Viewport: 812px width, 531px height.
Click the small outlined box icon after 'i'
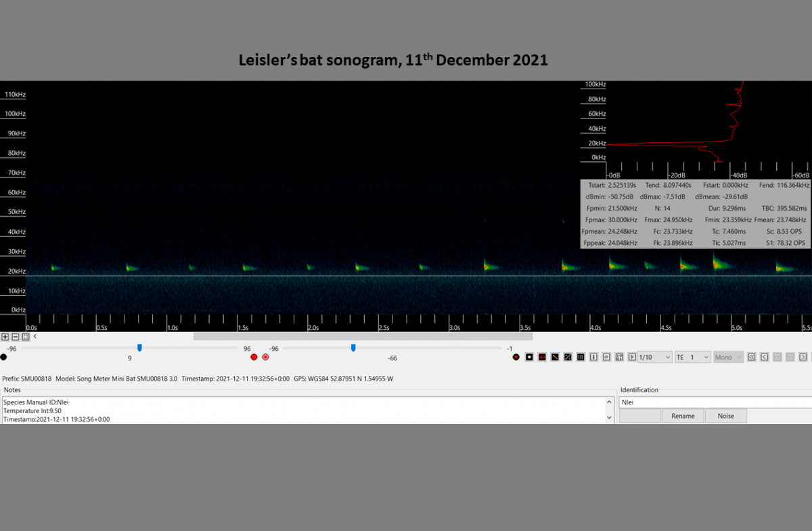point(606,357)
